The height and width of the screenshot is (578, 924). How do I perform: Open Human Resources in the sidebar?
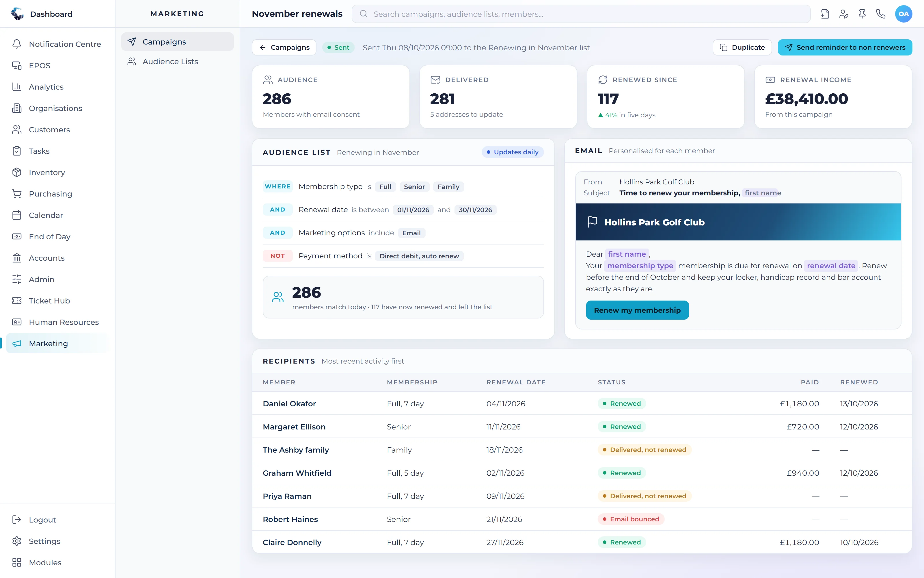57,322
